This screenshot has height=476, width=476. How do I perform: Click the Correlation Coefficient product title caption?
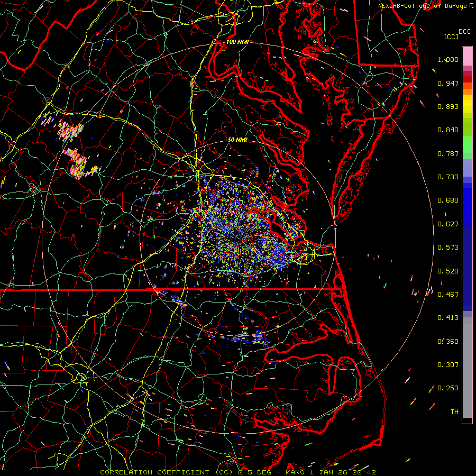(238, 472)
